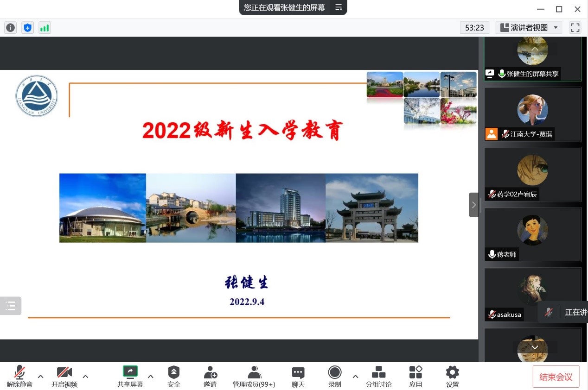588x390 pixels.
Task: Collapse the participant video panel handle
Action: pos(473,205)
